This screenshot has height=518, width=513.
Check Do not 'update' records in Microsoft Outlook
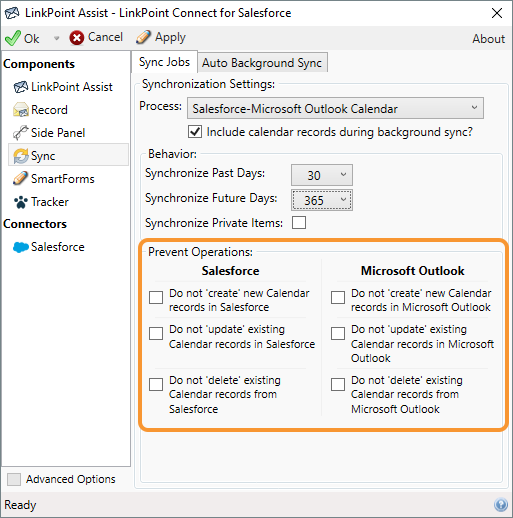(x=338, y=333)
